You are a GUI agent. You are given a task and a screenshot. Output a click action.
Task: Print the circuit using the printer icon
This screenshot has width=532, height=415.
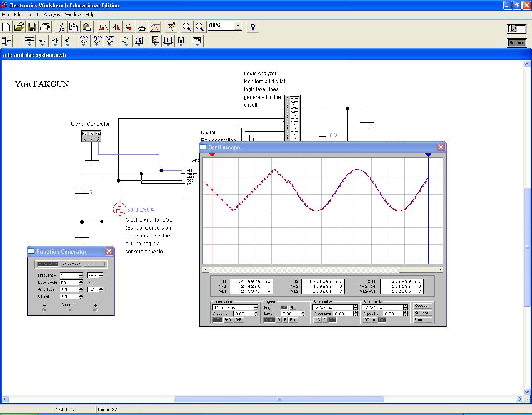tap(45, 27)
